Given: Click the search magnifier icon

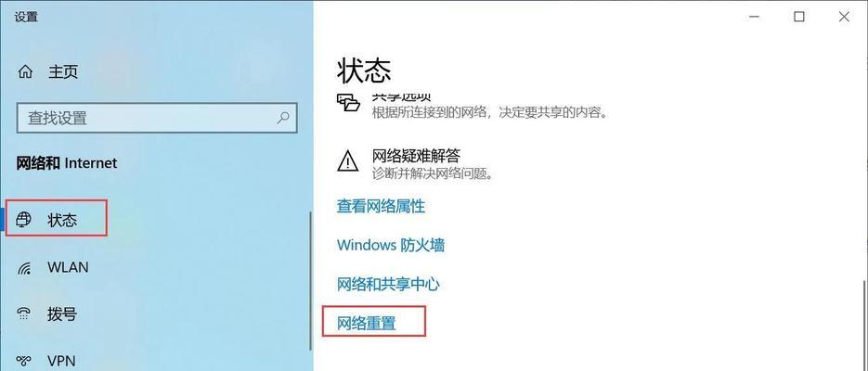Looking at the screenshot, I should coord(283,118).
